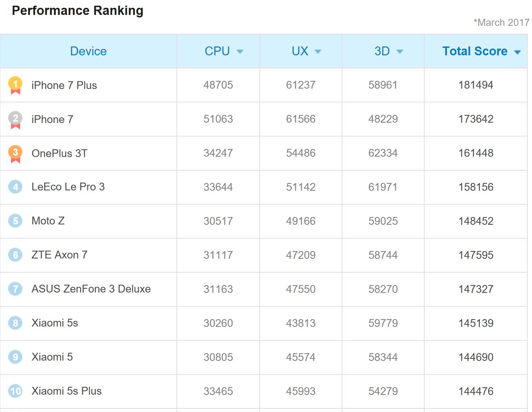Click the rank 5 badge beside Moto Z
The image size is (532, 412).
pyautogui.click(x=15, y=221)
